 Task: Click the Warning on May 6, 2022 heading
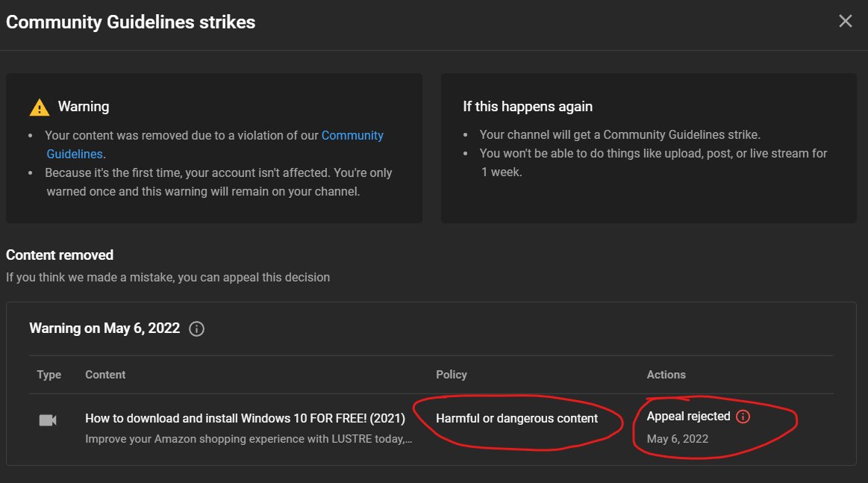click(x=104, y=328)
